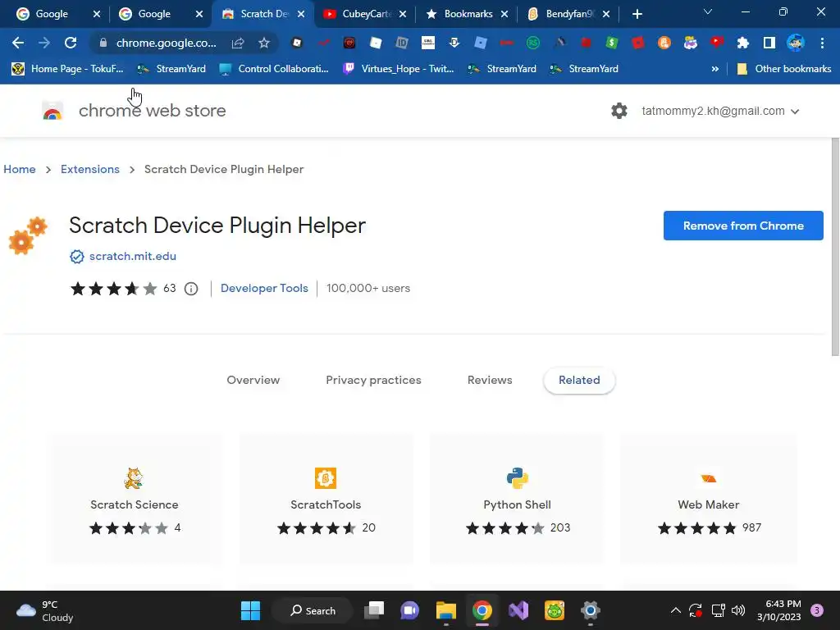Viewport: 840px width, 630px height.
Task: Click the address bar URL field
Action: point(166,43)
